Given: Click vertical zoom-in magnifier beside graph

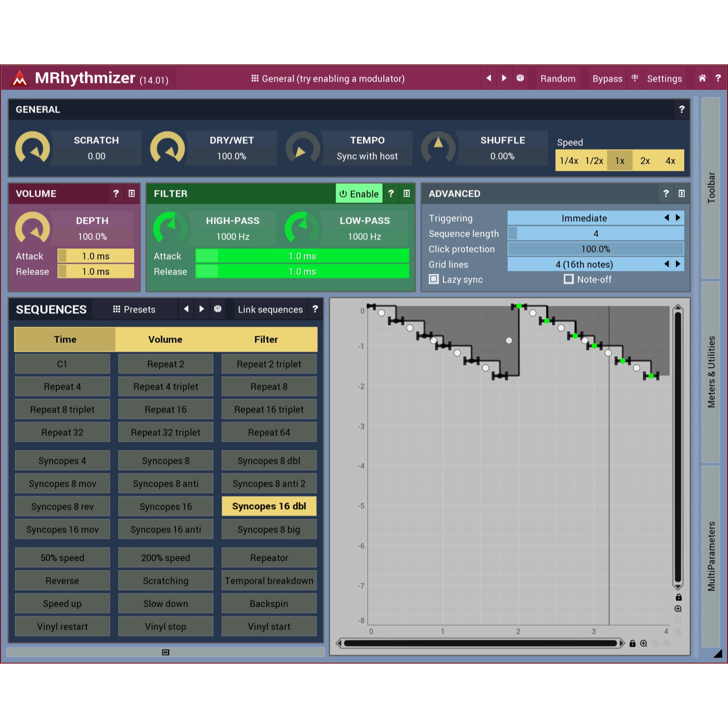Looking at the screenshot, I should (678, 609).
